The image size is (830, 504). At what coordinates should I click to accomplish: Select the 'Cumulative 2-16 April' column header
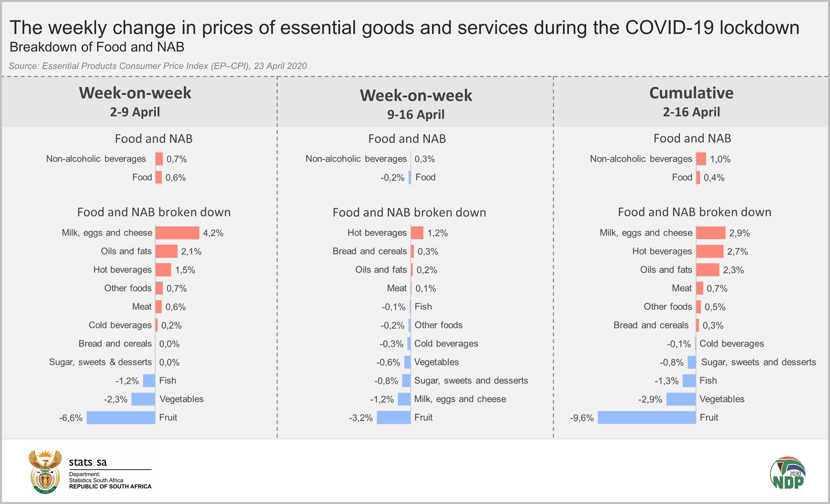click(x=691, y=101)
